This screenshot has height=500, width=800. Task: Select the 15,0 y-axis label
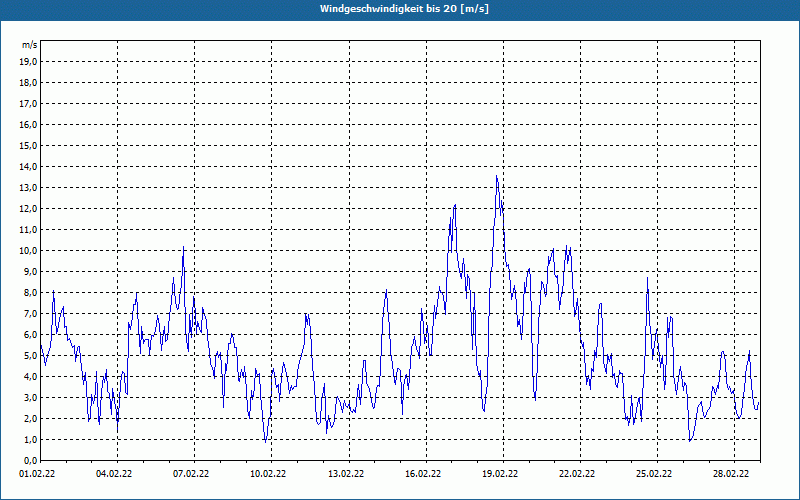point(28,146)
